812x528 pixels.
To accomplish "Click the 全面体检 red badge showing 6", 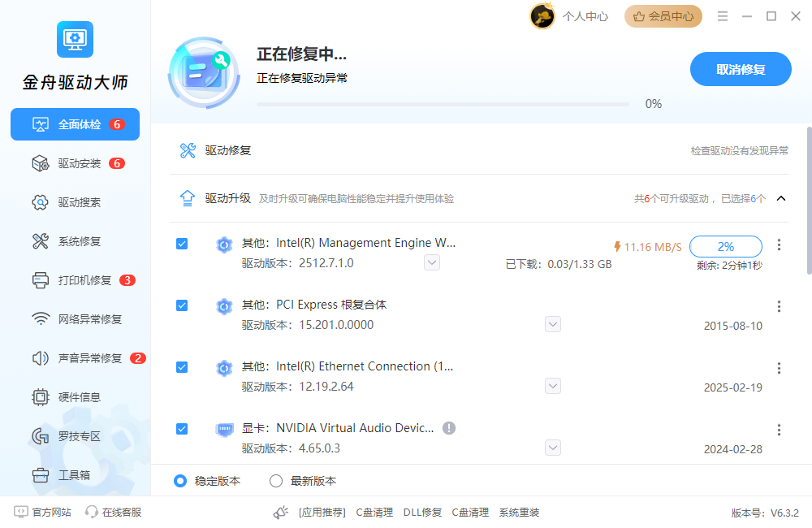I will [x=117, y=124].
